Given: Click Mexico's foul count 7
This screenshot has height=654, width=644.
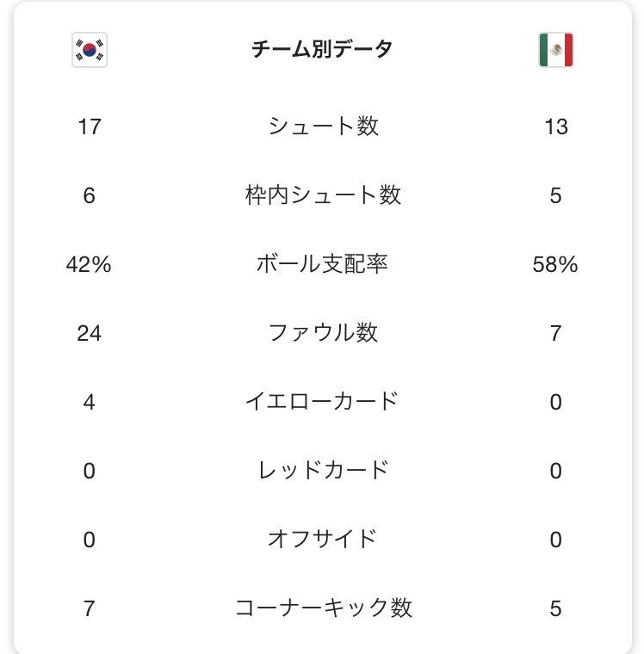Looking at the screenshot, I should [x=555, y=333].
